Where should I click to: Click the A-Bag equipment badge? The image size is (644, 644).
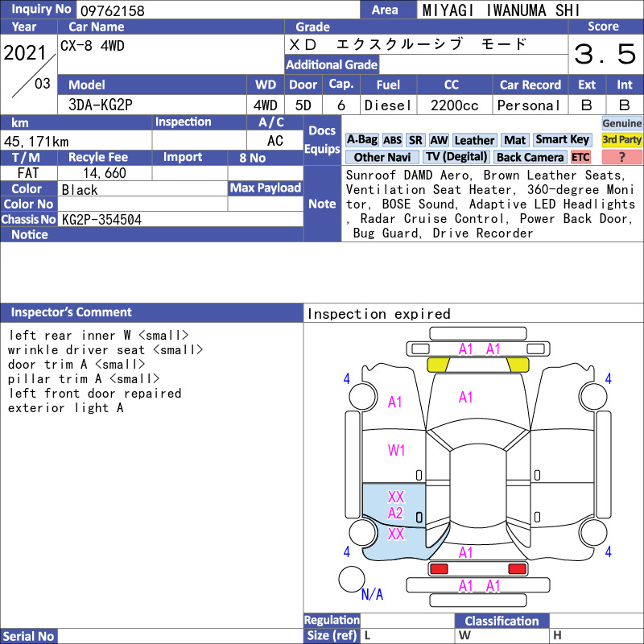[361, 140]
